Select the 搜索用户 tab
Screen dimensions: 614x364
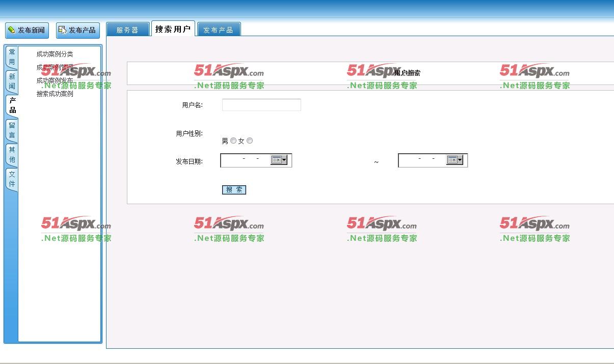tap(173, 29)
